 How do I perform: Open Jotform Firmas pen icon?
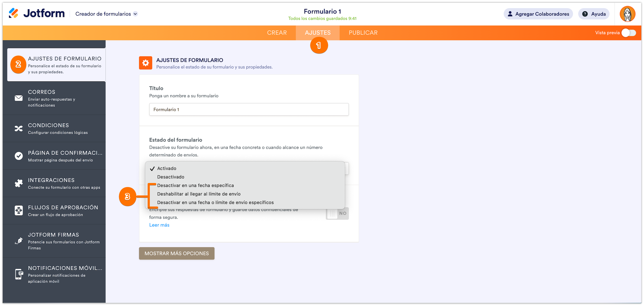click(19, 241)
